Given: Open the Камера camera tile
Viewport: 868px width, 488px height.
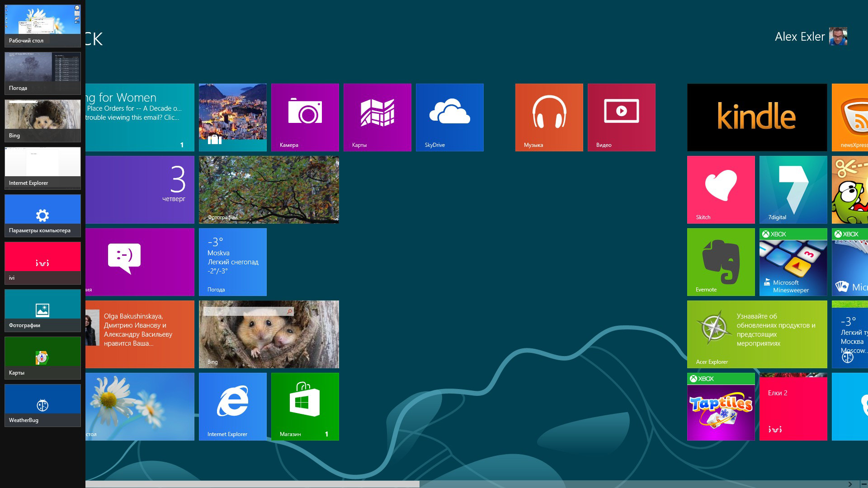Looking at the screenshot, I should click(x=305, y=117).
